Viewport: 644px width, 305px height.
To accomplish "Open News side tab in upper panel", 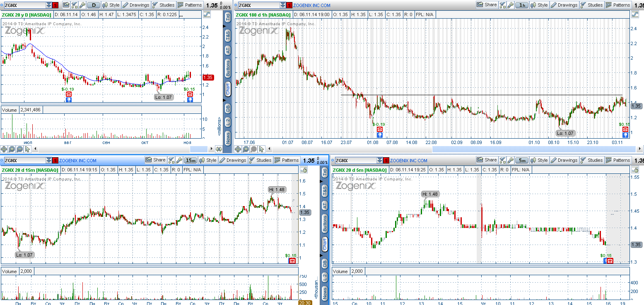I will click(228, 138).
